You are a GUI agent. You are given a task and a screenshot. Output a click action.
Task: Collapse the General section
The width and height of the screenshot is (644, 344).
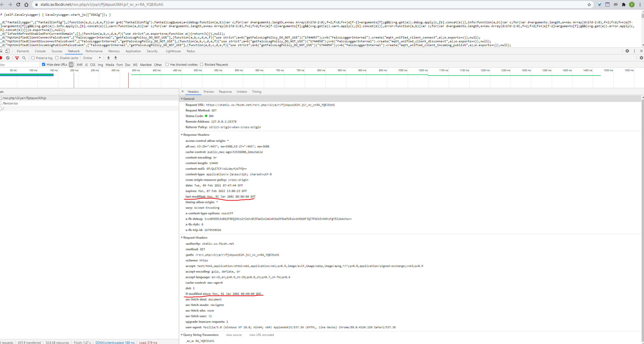pos(189,99)
